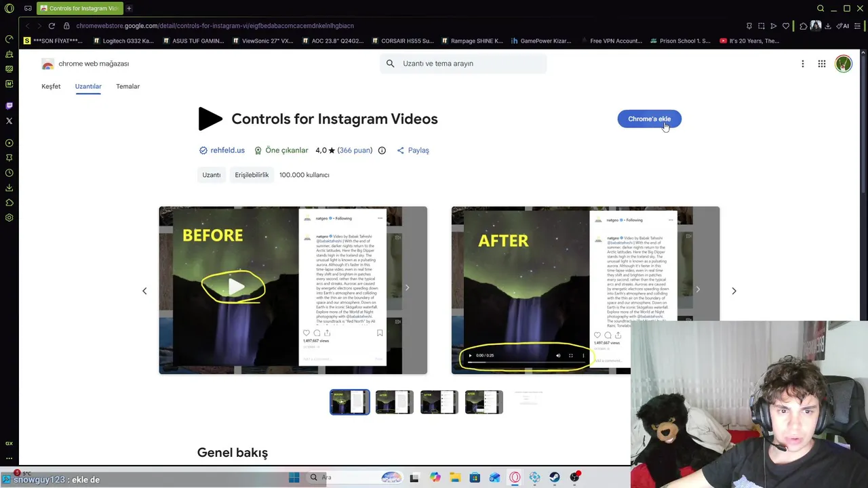The width and height of the screenshot is (868, 488).
Task: Open Easy Setup sliders icon
Action: 857,26
